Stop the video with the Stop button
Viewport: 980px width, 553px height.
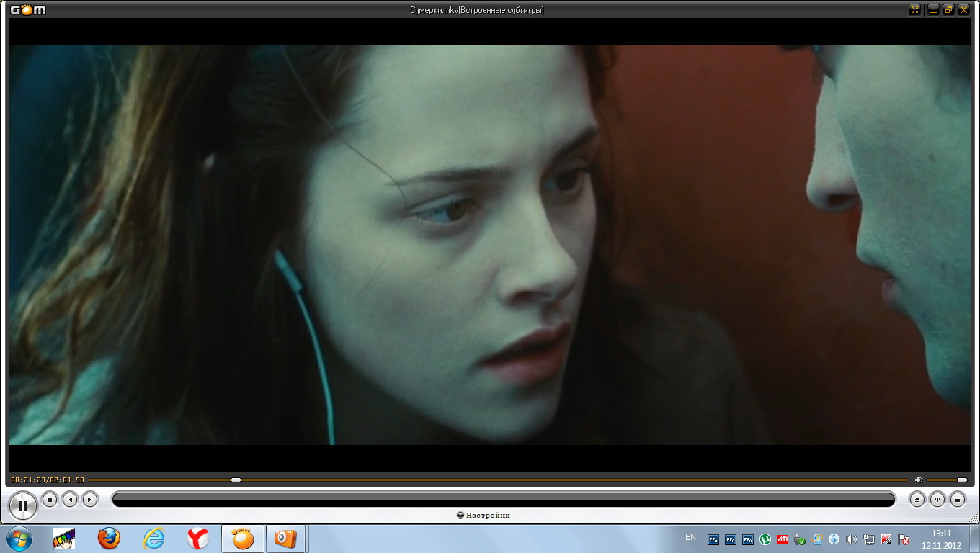tap(50, 499)
